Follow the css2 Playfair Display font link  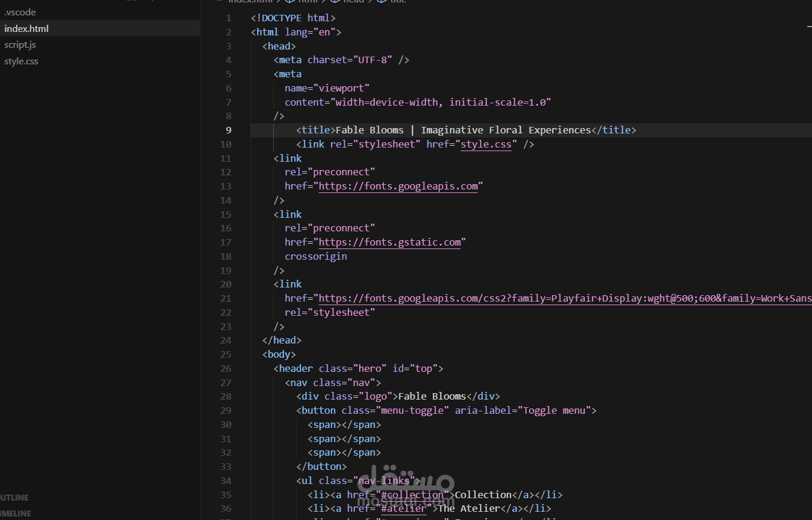565,298
